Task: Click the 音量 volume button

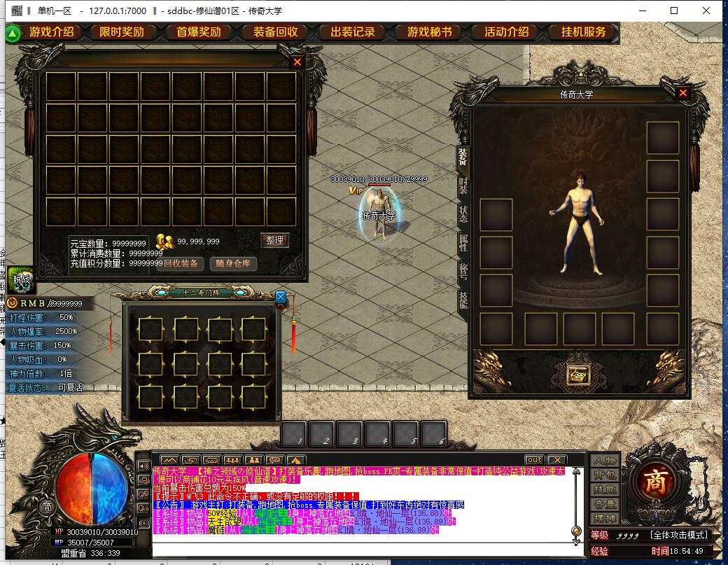Action: coord(605,503)
